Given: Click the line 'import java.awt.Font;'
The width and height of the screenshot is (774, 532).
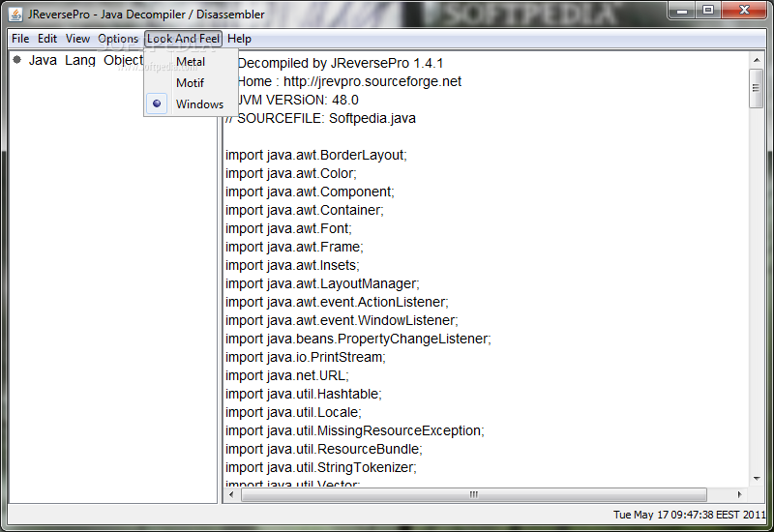Looking at the screenshot, I should [x=288, y=228].
